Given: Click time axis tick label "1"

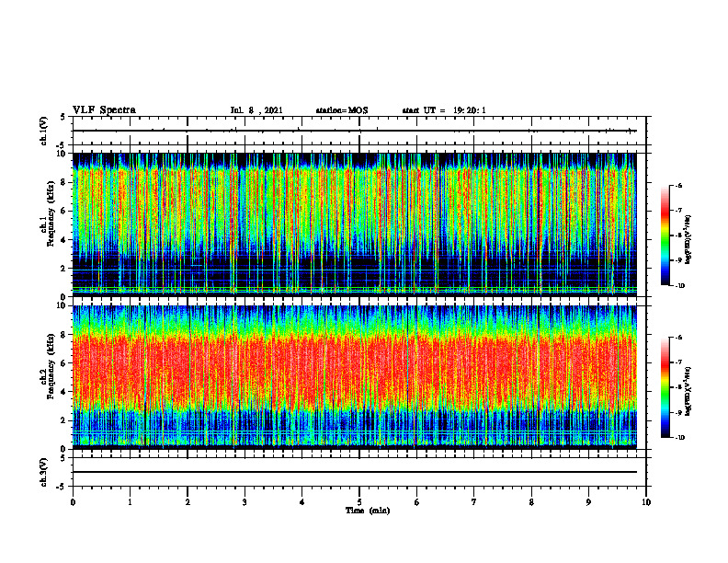Looking at the screenshot, I should click(130, 502).
